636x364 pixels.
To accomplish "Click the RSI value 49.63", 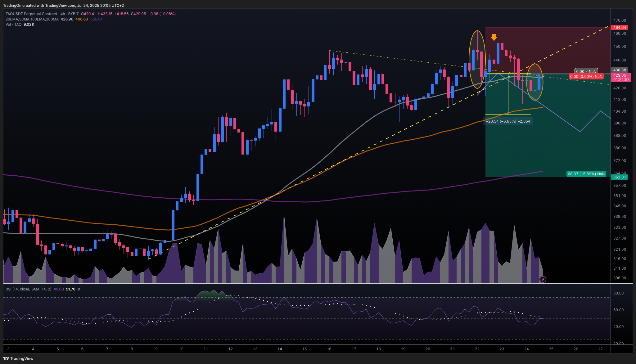I will coord(59,289).
